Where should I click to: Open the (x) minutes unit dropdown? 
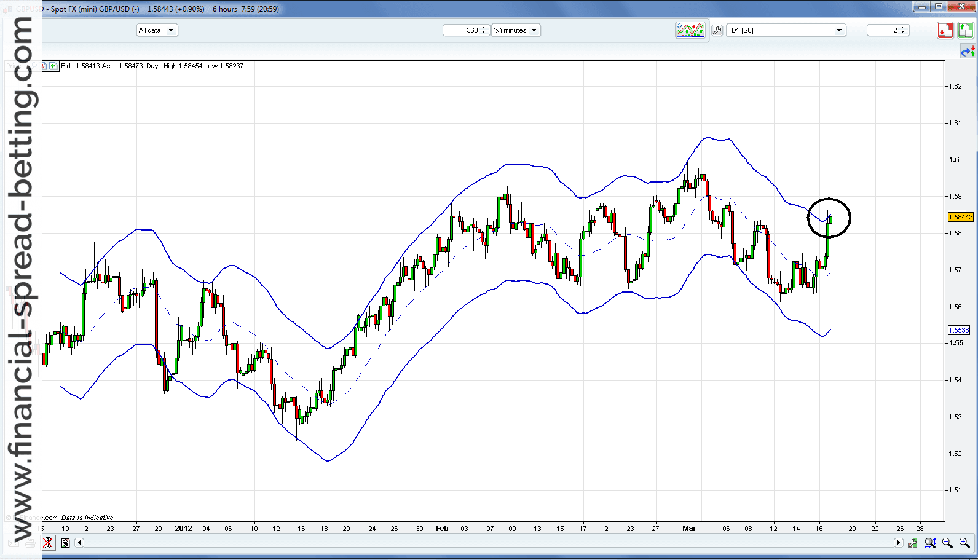coord(516,30)
